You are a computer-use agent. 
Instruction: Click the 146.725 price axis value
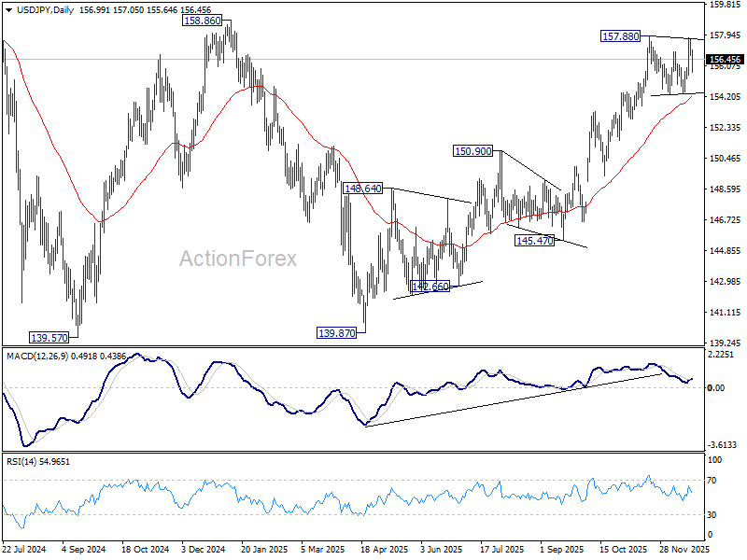click(725, 220)
